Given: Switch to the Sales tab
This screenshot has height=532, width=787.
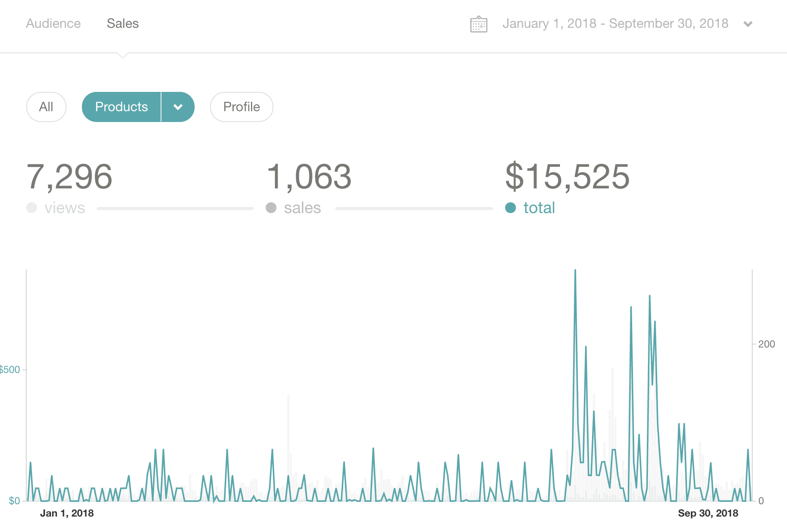Looking at the screenshot, I should [122, 24].
